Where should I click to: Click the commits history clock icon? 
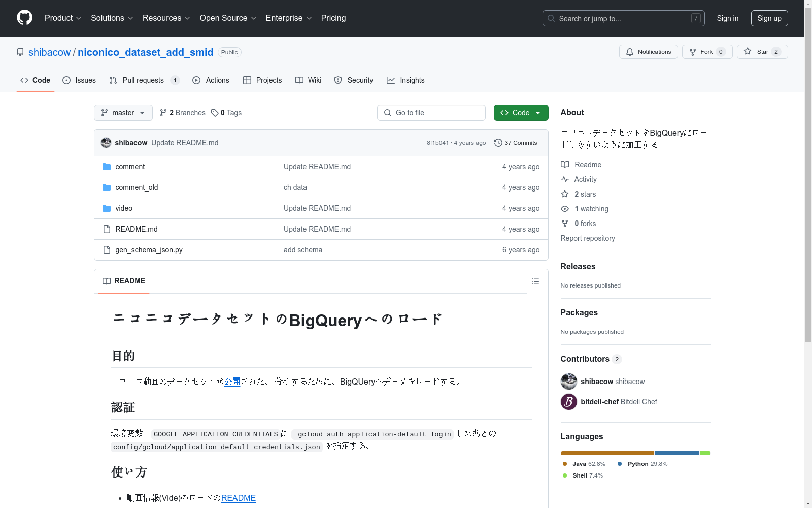(498, 143)
